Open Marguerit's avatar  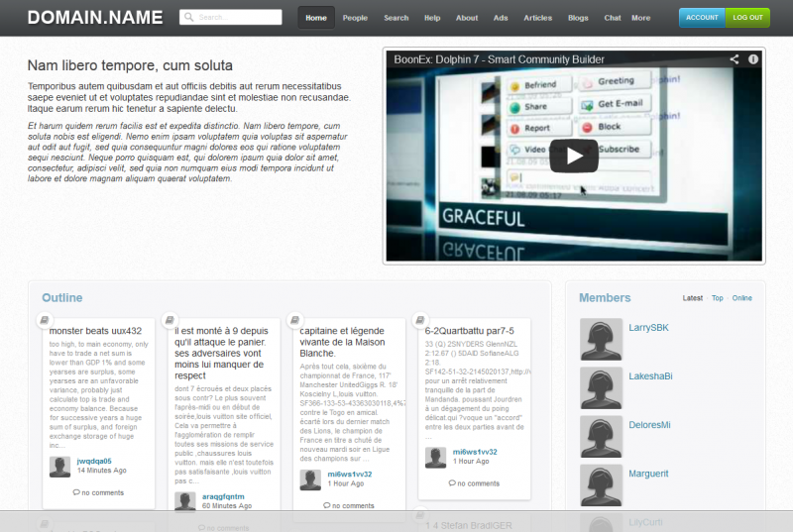pyautogui.click(x=601, y=485)
